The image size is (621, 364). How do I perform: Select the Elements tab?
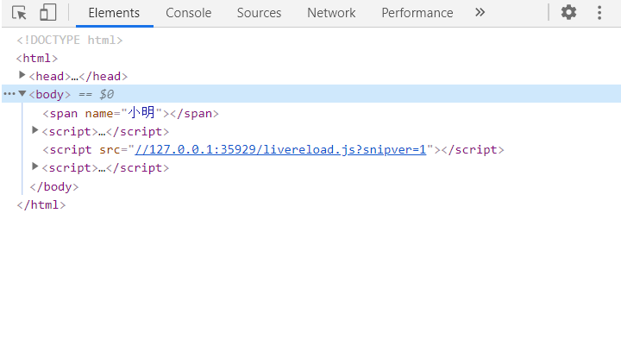click(x=114, y=13)
